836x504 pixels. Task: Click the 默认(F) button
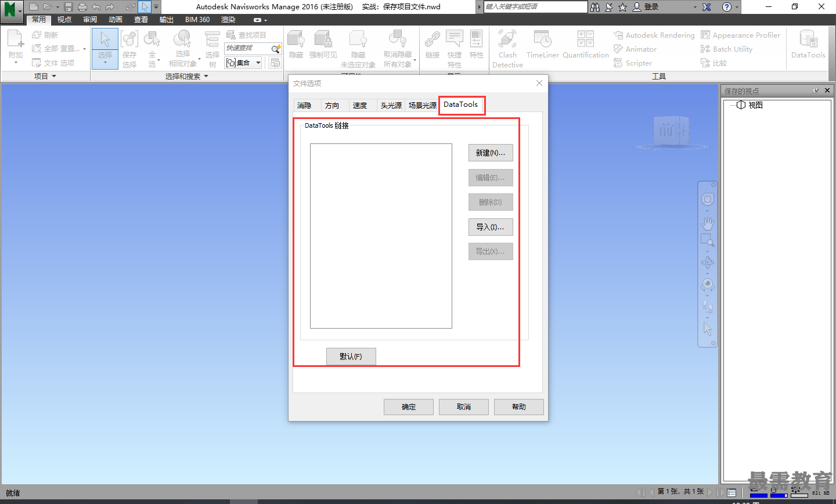pyautogui.click(x=351, y=357)
